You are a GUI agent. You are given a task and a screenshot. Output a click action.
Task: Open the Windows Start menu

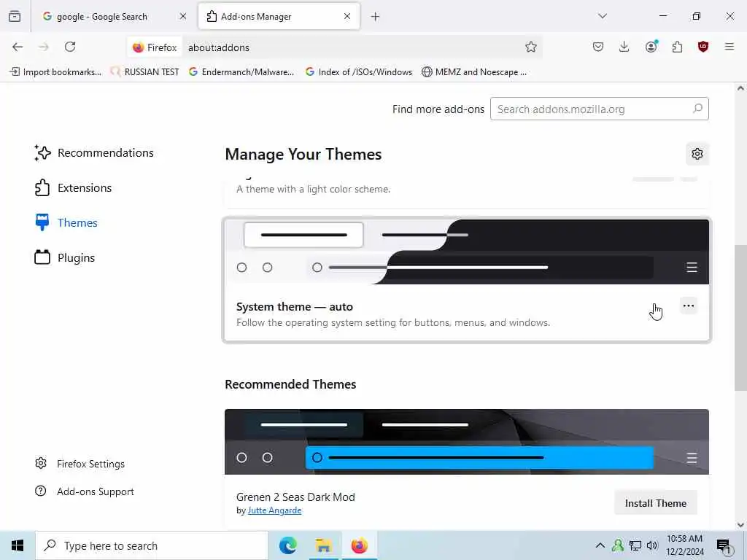pyautogui.click(x=18, y=545)
